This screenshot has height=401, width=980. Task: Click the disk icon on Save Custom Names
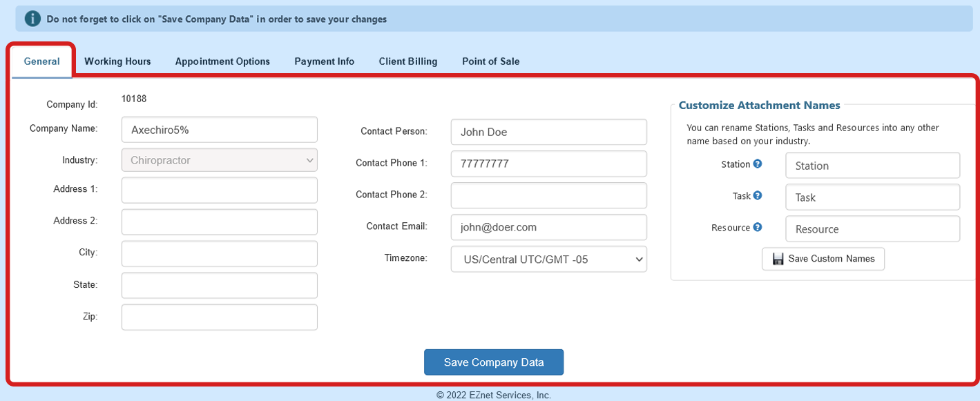tap(778, 258)
